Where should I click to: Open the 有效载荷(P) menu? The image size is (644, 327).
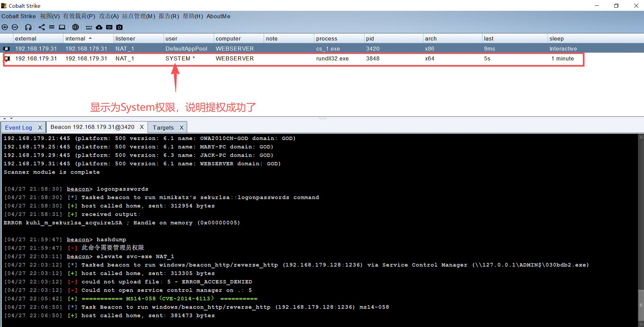79,16
